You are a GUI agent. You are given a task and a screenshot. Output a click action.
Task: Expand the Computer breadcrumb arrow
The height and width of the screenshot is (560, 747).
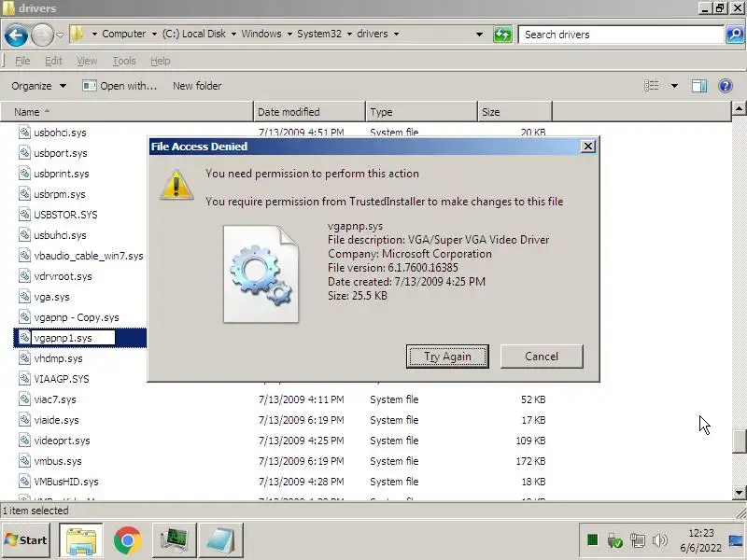(x=154, y=35)
